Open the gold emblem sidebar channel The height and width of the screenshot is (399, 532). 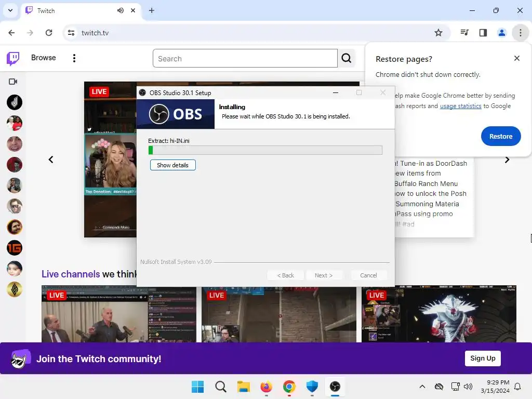15,289
